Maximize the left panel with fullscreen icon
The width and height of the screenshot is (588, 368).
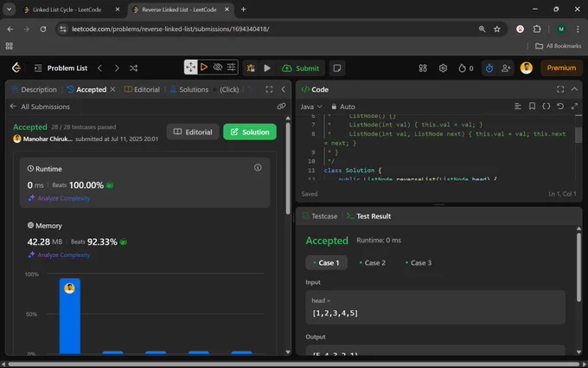point(269,89)
